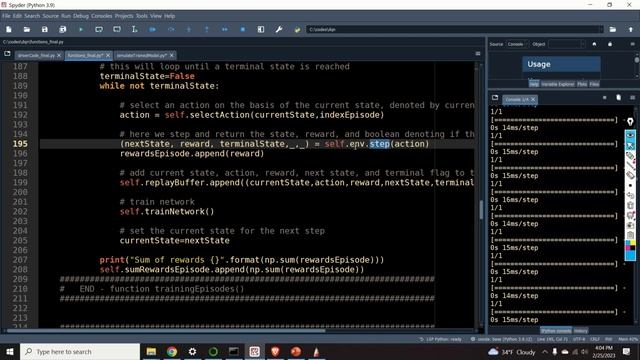Open the View menu
The width and height of the screenshot is (640, 360).
pyautogui.click(x=156, y=16)
